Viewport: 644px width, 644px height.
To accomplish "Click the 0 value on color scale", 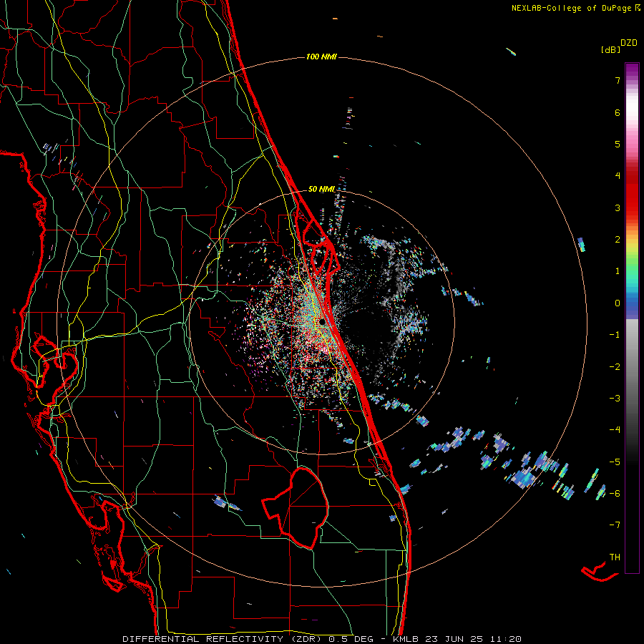I will (618, 303).
